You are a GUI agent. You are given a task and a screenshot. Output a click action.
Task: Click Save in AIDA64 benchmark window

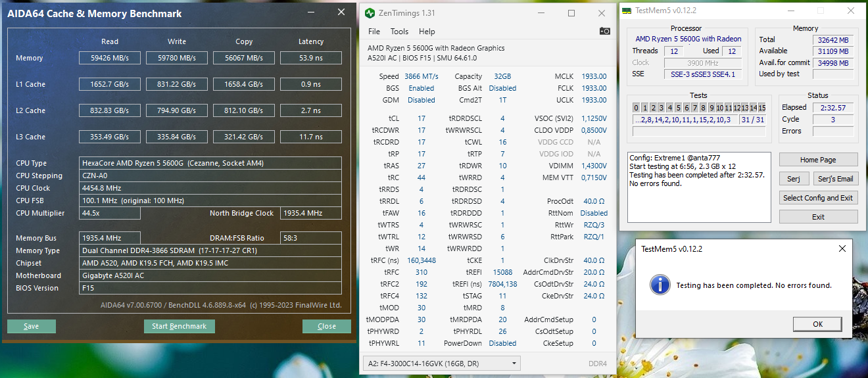tap(32, 326)
